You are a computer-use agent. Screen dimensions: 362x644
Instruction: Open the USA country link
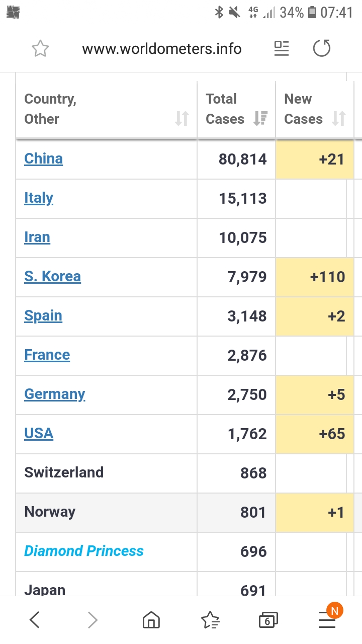pos(39,434)
